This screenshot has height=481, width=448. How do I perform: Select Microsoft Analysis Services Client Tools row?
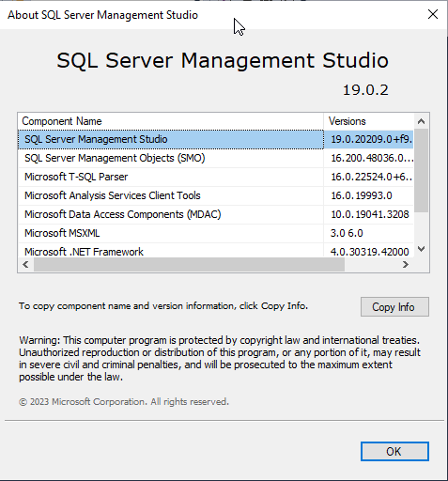(x=216, y=195)
